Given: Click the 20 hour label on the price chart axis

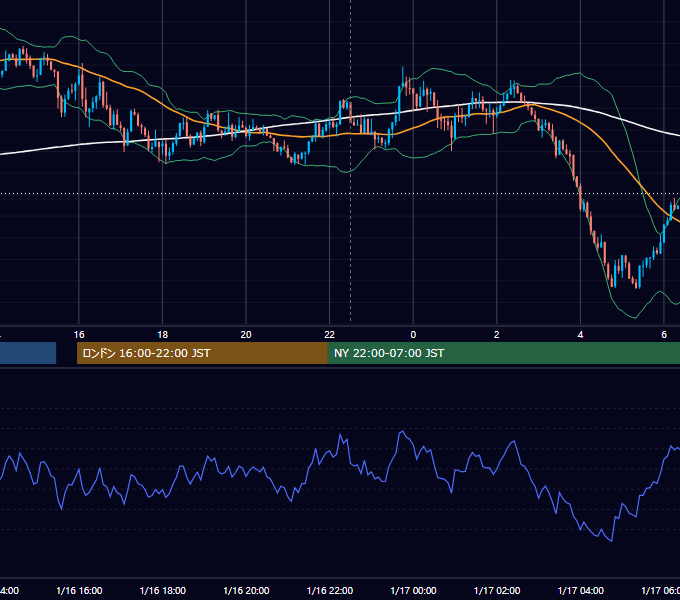Looking at the screenshot, I should pyautogui.click(x=246, y=335).
